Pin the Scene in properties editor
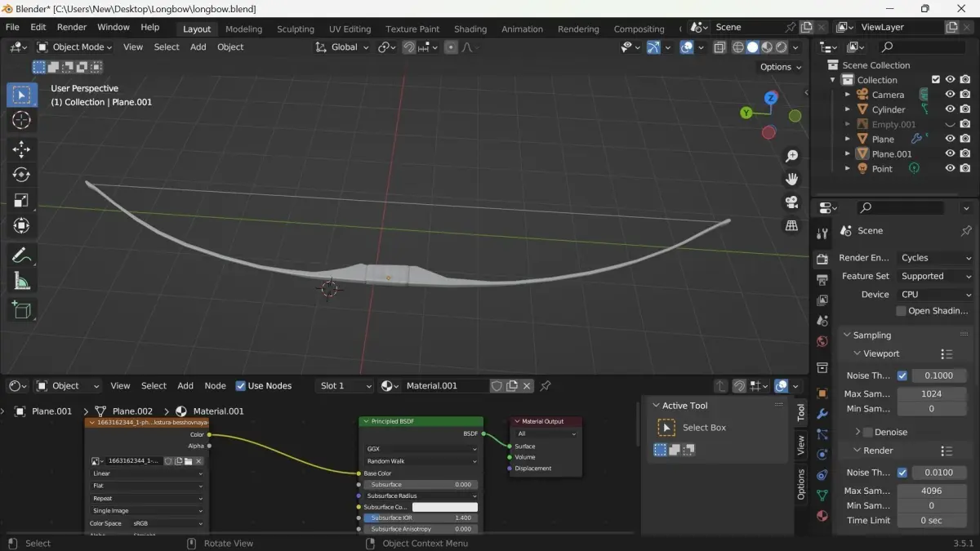This screenshot has width=980, height=551. coord(966,231)
